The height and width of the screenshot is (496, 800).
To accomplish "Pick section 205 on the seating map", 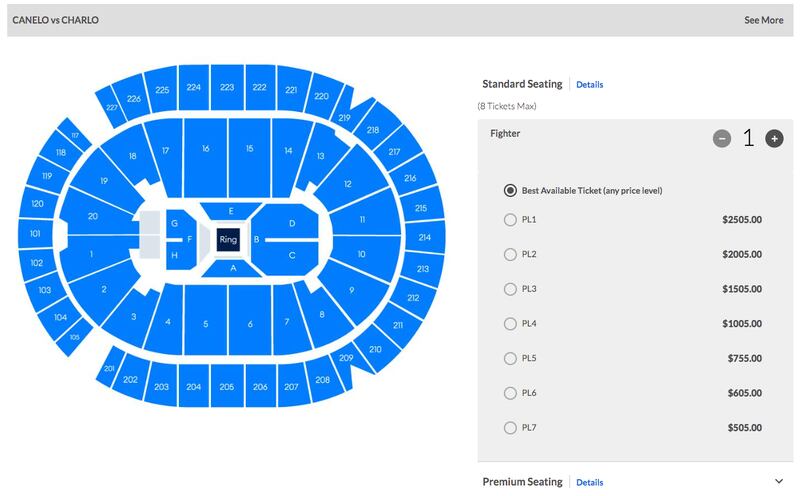I will 227,386.
